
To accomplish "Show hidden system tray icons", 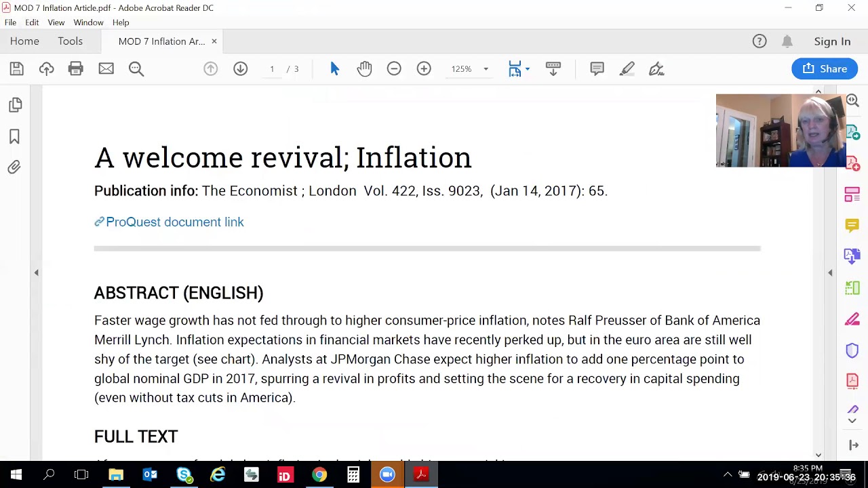I will pyautogui.click(x=727, y=474).
